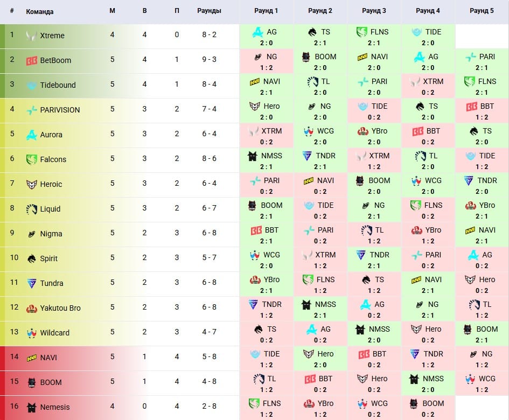Click the Nemesis team logo icon

point(32,407)
